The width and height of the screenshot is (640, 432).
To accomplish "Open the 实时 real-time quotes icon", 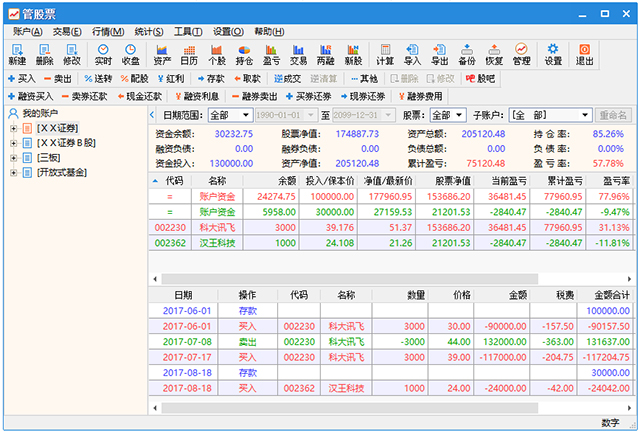I will (103, 55).
